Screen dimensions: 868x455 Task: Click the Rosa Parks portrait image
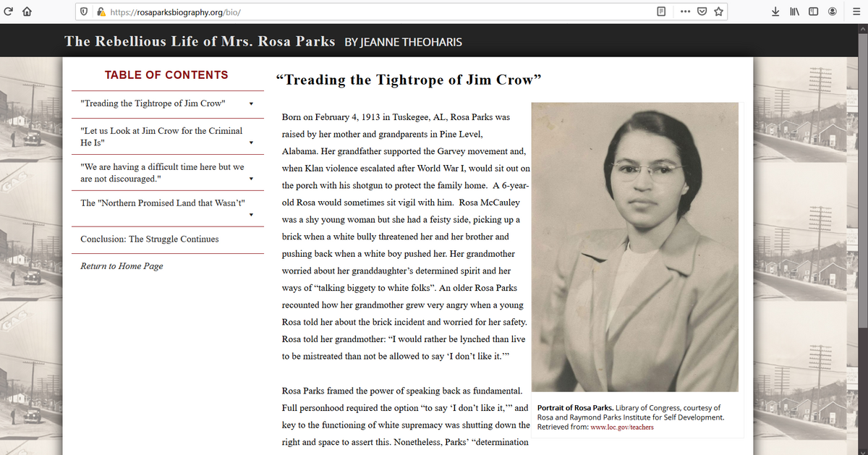click(x=634, y=247)
